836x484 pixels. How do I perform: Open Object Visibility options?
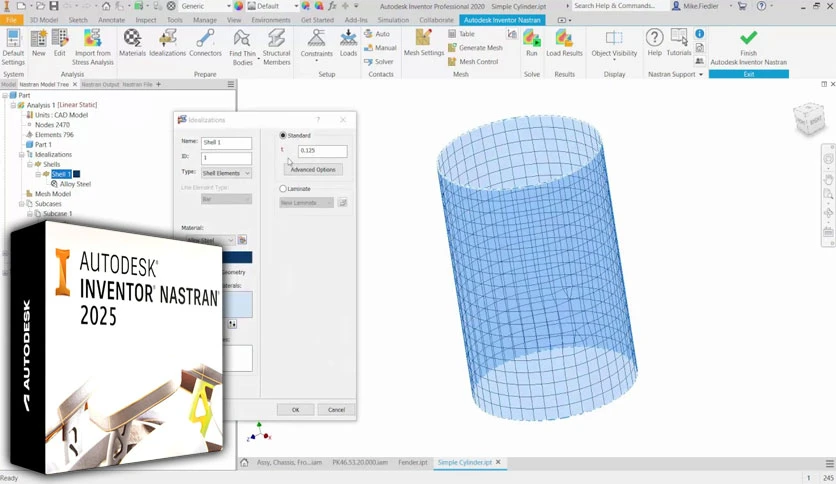pos(614,44)
